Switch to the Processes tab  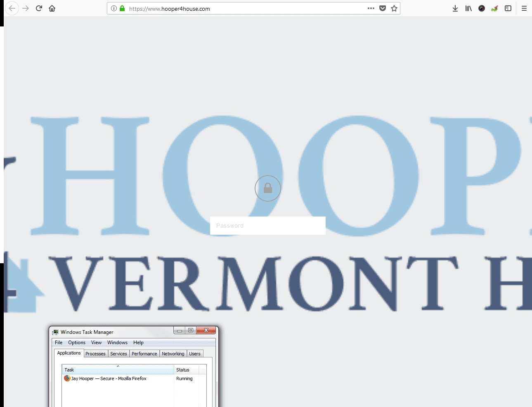95,354
